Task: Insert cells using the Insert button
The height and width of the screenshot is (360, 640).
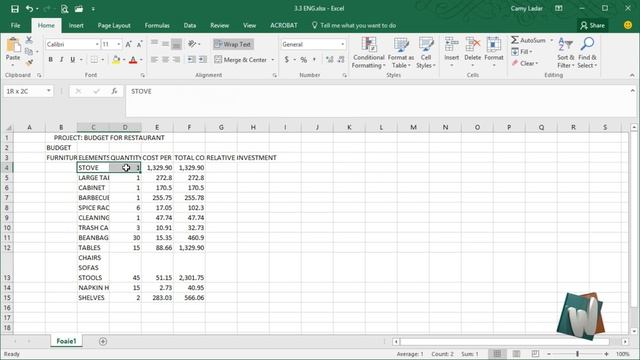Action: pyautogui.click(x=451, y=52)
